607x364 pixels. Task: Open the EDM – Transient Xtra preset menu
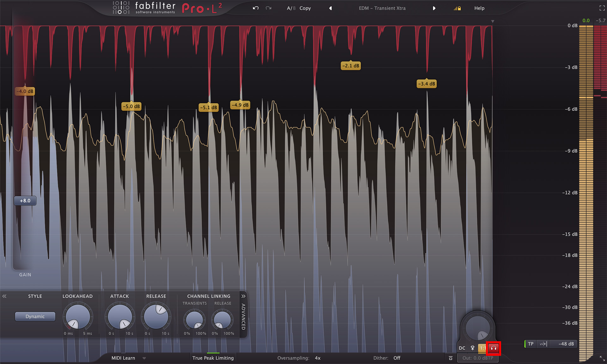[x=382, y=8]
